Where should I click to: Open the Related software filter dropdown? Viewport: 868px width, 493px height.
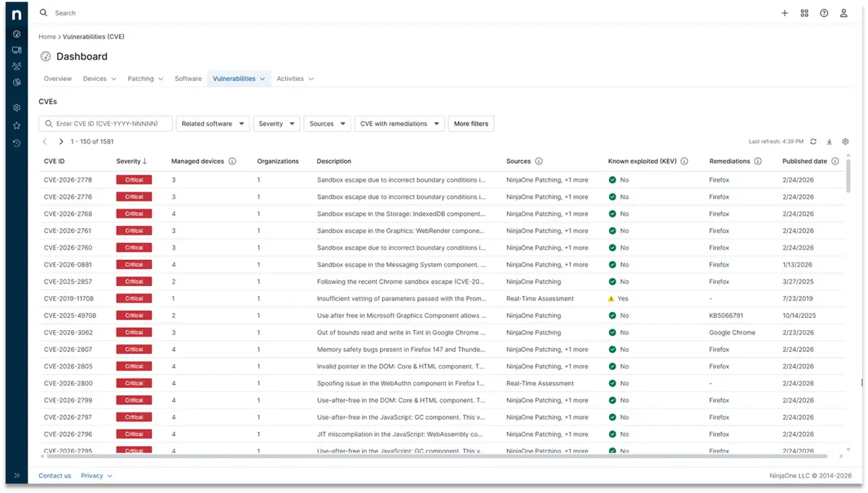click(213, 124)
